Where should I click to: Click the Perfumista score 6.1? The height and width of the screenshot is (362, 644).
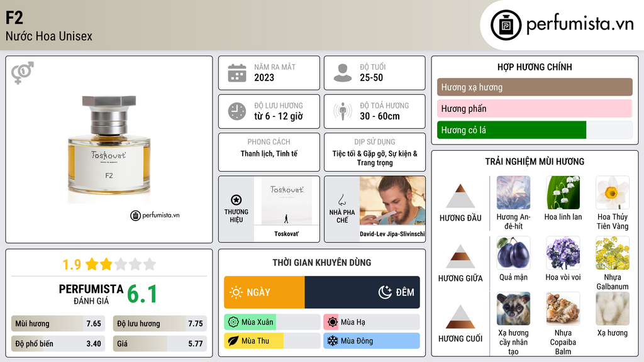142,294
